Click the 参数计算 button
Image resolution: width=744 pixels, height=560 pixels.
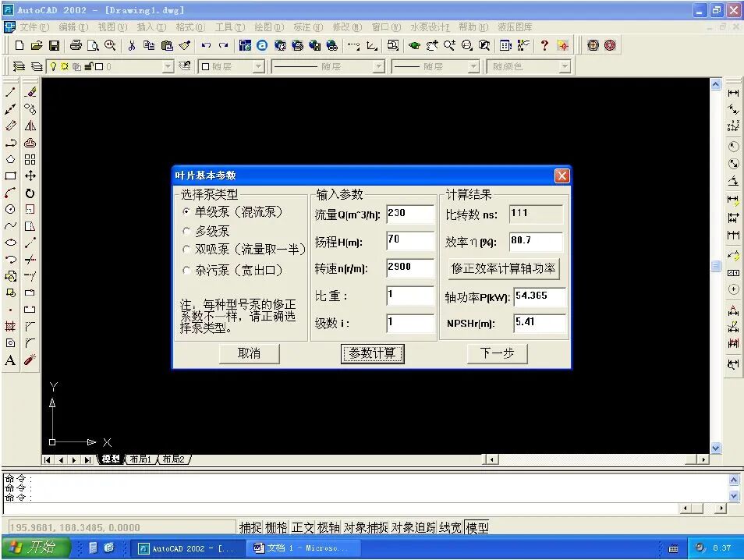(x=373, y=353)
